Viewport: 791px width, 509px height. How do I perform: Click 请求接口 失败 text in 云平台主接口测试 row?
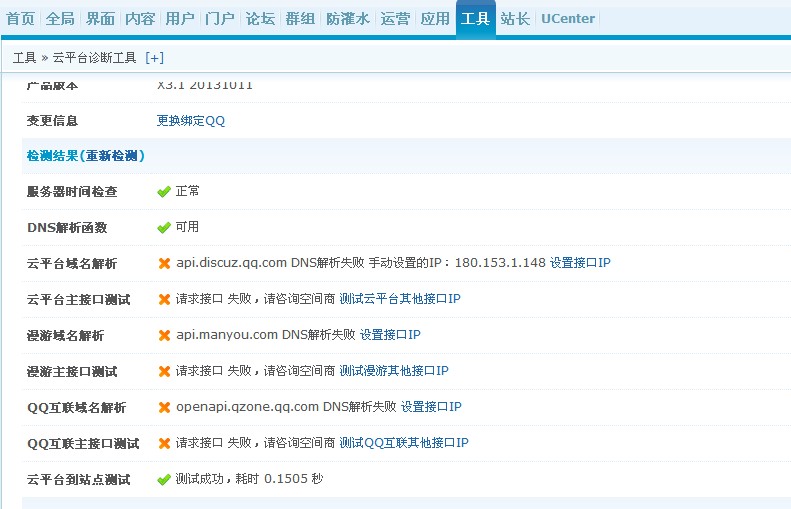(x=213, y=299)
